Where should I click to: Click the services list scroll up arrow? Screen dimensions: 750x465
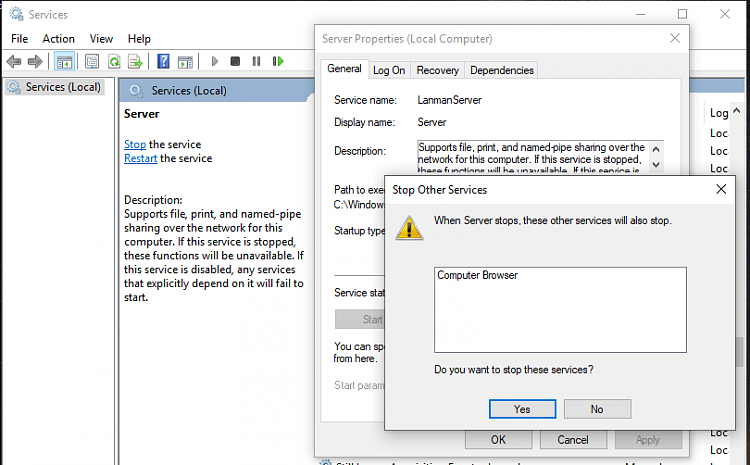pos(737,111)
